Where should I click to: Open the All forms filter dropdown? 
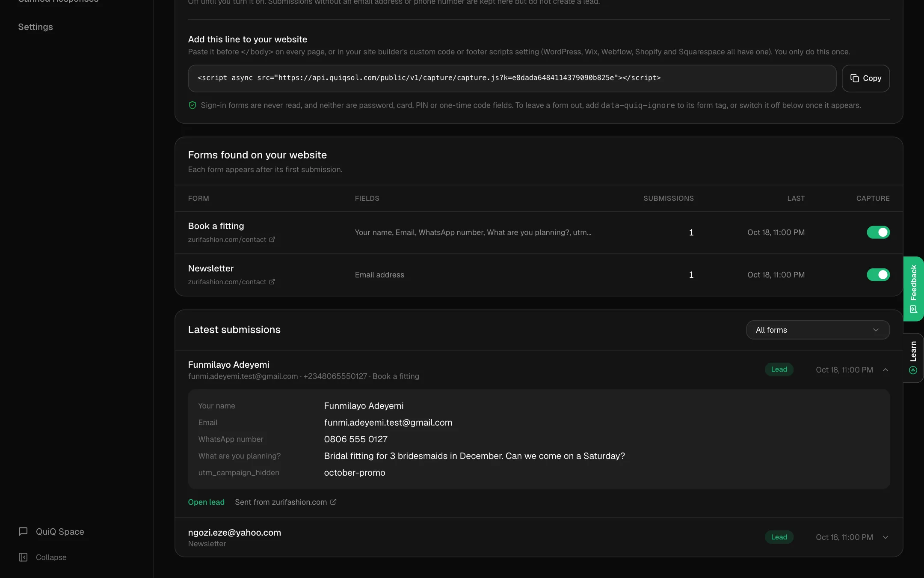pos(817,330)
